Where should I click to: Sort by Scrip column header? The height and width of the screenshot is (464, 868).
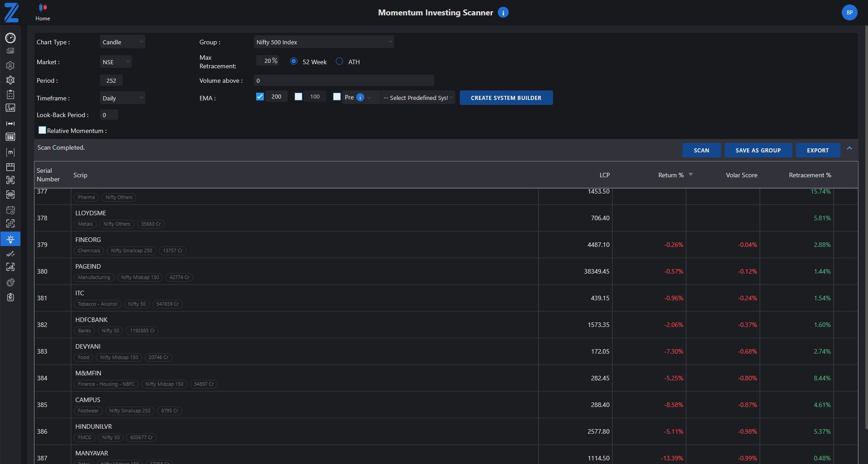(x=81, y=175)
